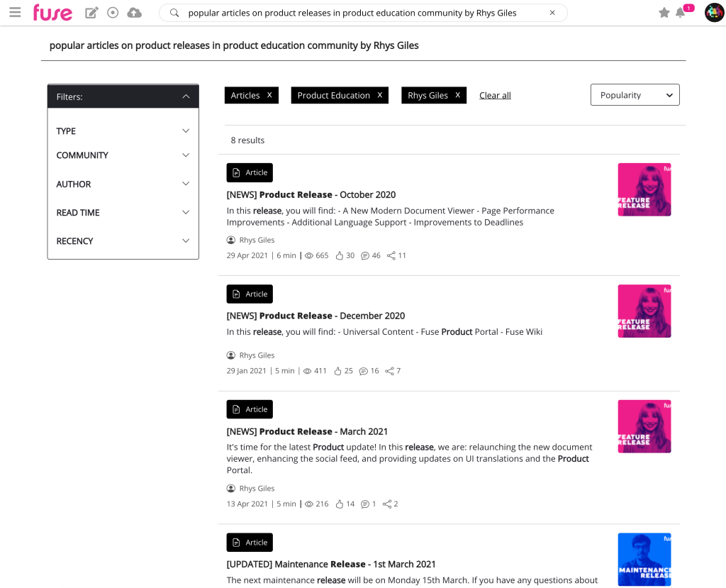Screen dimensions: 726x588
Task: Click the record icon in top bar
Action: pos(113,13)
